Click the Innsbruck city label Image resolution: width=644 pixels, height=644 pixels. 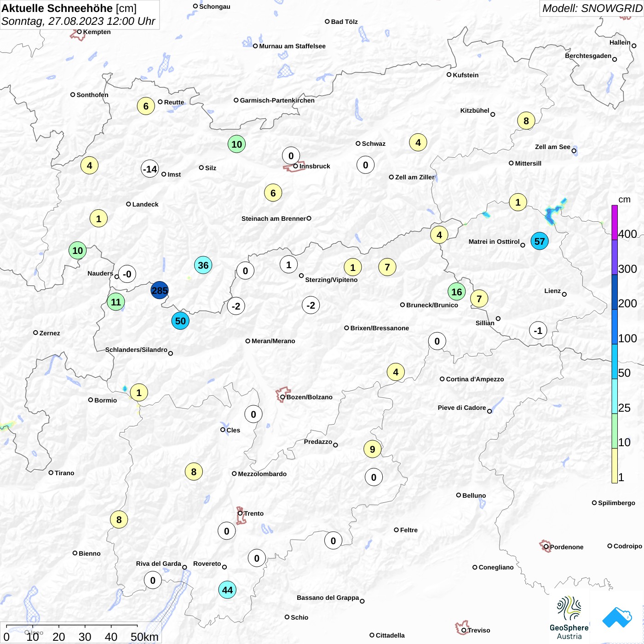(315, 166)
